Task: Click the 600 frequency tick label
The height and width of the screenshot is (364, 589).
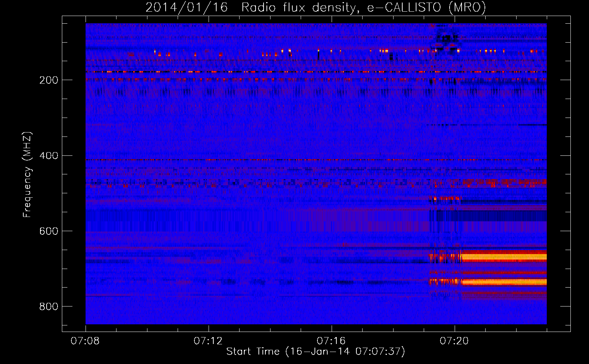Action: point(48,231)
